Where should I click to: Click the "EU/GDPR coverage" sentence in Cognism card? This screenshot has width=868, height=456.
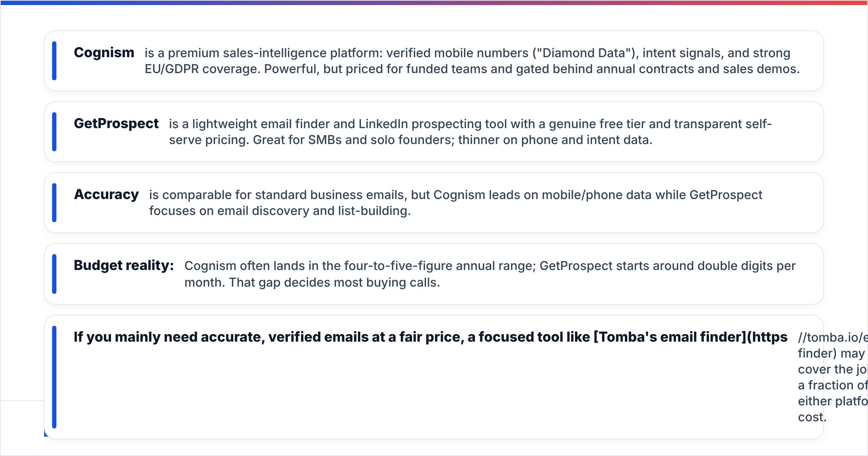coord(202,69)
